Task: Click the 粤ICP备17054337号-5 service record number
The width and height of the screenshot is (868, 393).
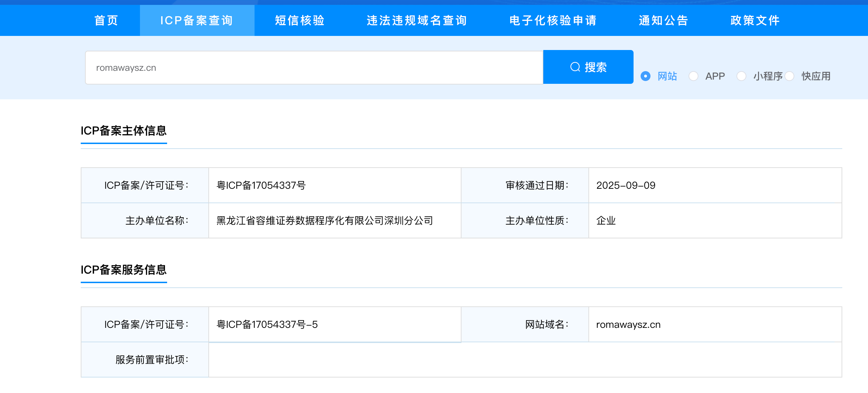Action: click(267, 324)
